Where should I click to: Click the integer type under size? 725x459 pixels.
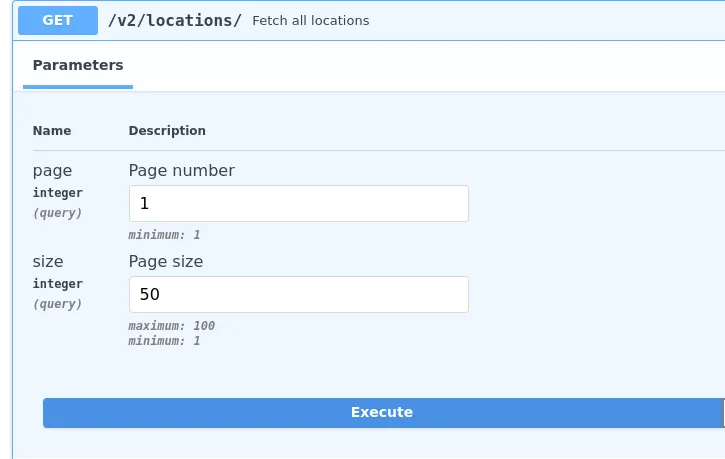click(x=58, y=284)
